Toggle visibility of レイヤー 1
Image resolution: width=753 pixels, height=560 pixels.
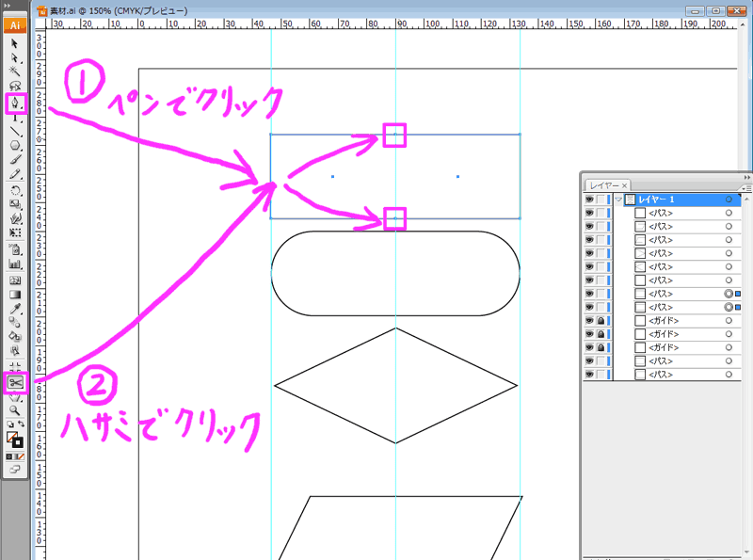(588, 199)
